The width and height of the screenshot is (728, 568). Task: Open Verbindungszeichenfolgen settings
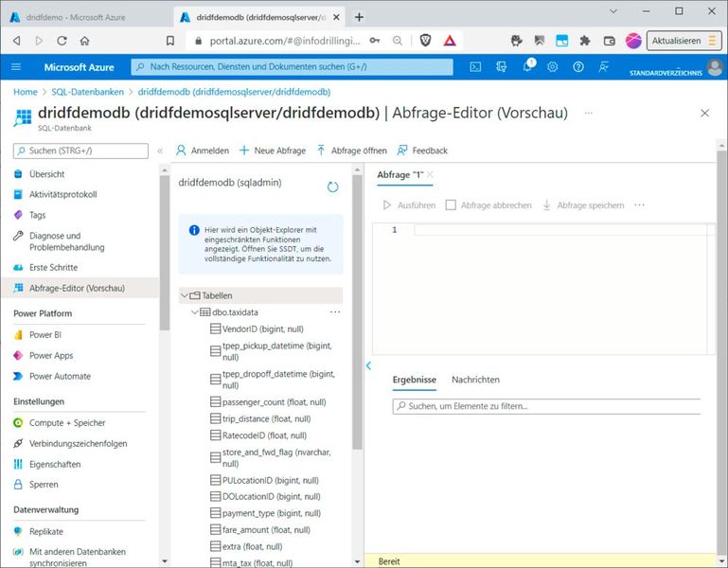pyautogui.click(x=78, y=444)
